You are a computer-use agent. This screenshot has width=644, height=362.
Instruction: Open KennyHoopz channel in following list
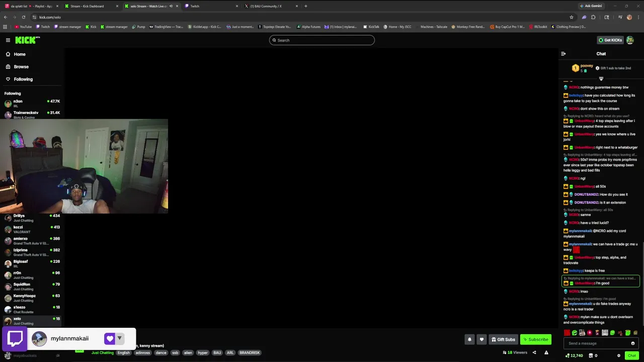click(31, 298)
